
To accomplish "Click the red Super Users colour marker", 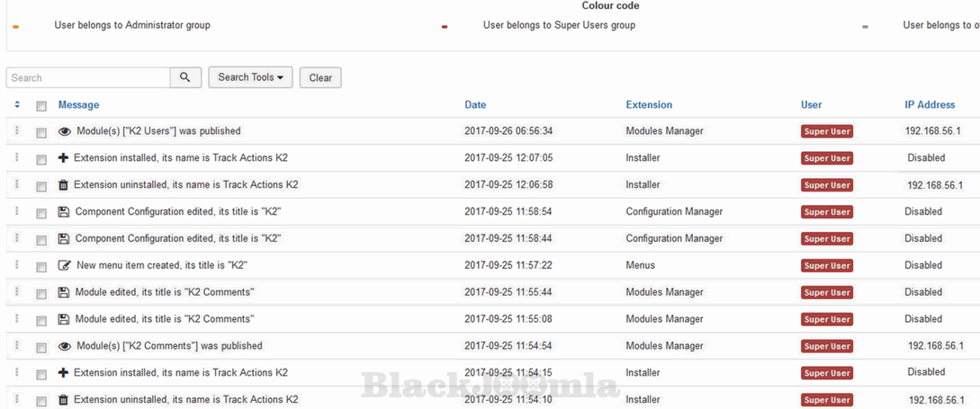I will [445, 27].
